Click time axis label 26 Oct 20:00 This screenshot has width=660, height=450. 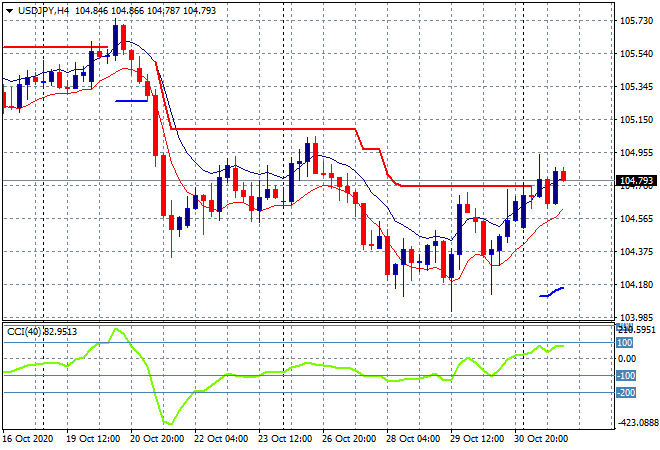[x=349, y=439]
